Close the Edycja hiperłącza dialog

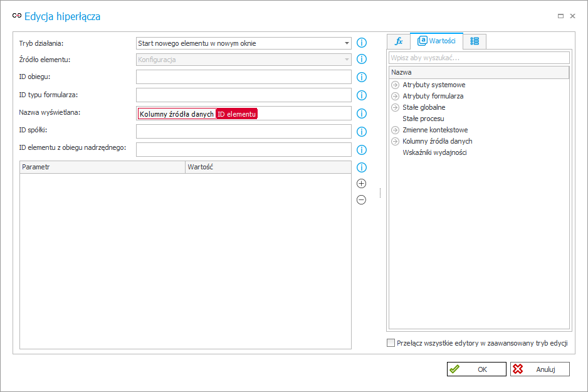pyautogui.click(x=572, y=16)
